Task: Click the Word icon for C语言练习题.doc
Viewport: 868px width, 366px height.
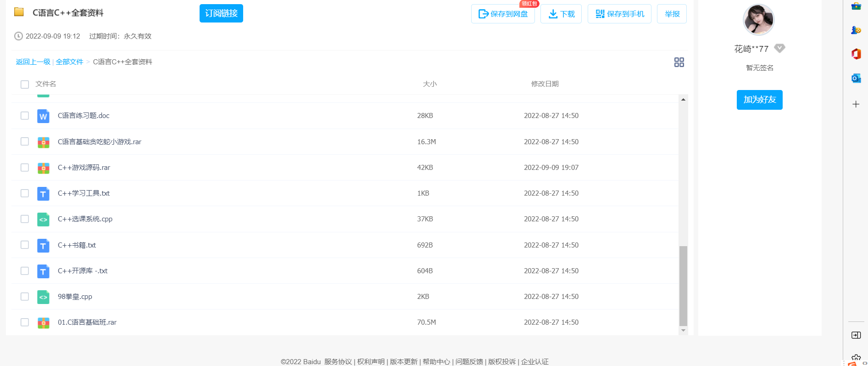Action: coord(43,116)
